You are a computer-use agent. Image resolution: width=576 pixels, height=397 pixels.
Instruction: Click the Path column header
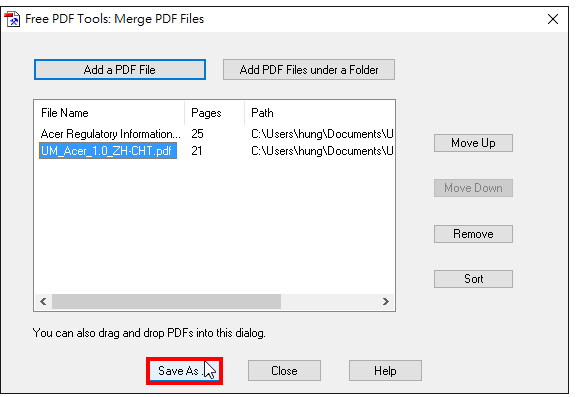tap(320, 113)
